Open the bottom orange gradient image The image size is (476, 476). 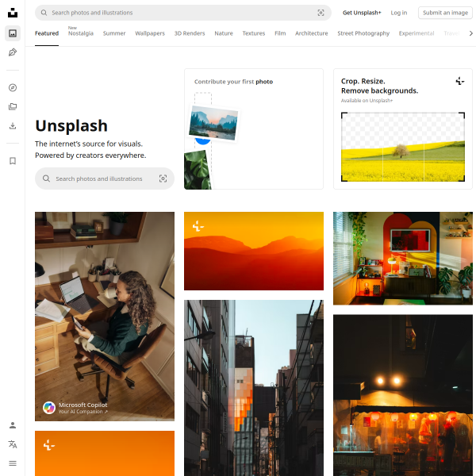(x=105, y=454)
